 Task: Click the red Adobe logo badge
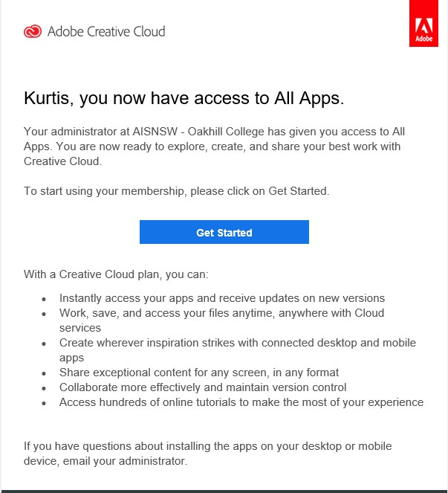pos(423,23)
